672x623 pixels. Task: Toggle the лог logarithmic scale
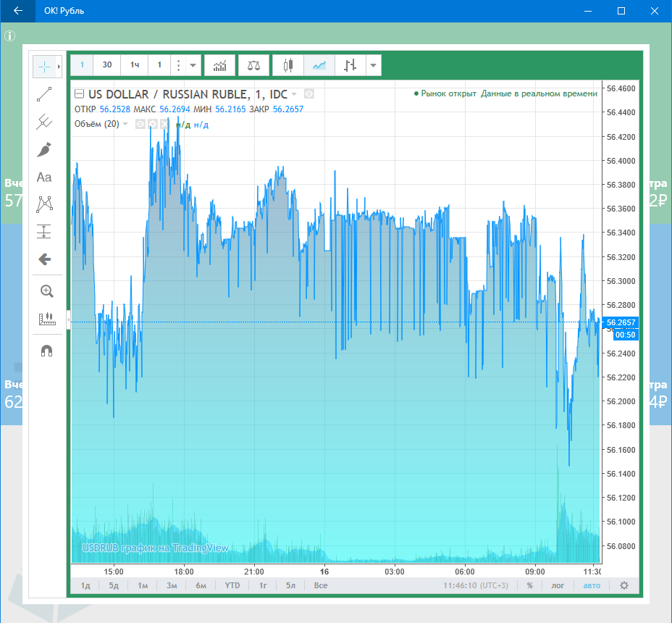558,585
